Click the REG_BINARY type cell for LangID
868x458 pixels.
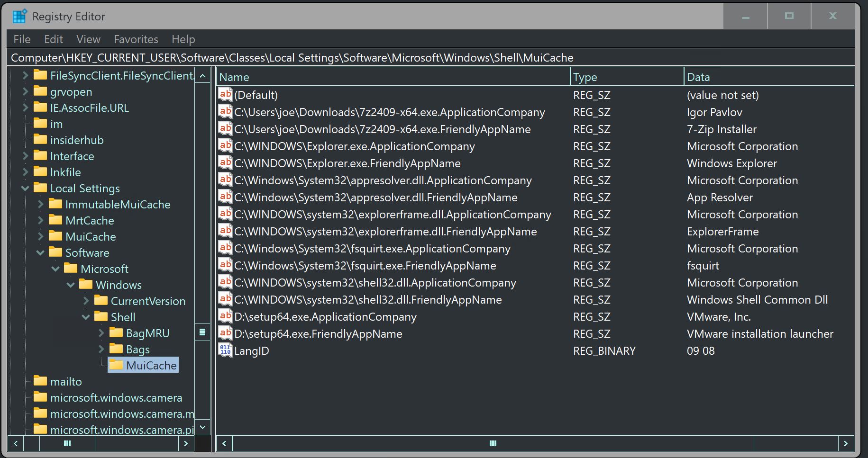tap(604, 350)
